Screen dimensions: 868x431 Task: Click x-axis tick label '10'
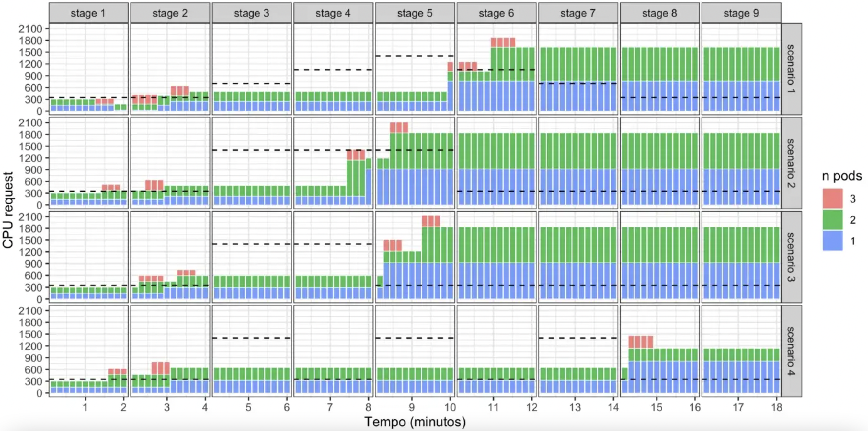450,407
